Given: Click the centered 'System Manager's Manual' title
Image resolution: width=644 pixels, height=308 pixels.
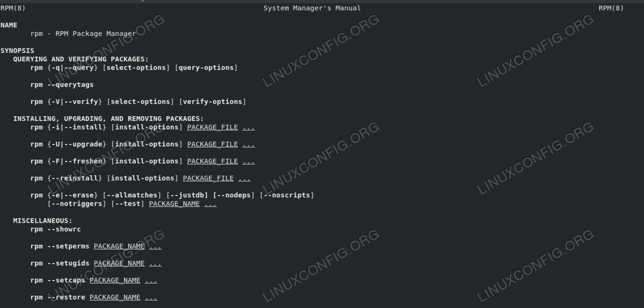Looking at the screenshot, I should tap(312, 8).
